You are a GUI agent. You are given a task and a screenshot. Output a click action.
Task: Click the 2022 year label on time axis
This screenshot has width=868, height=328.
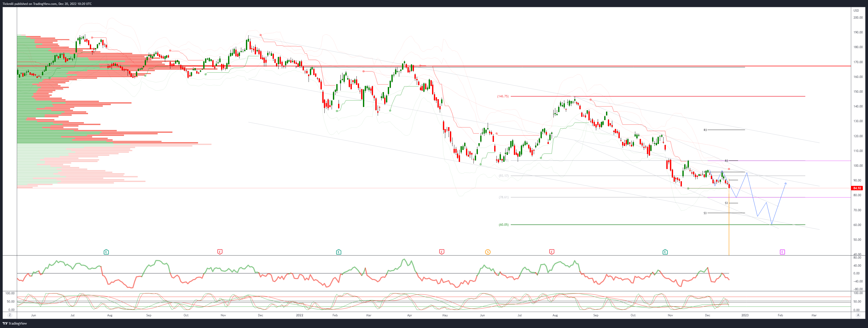(x=300, y=315)
